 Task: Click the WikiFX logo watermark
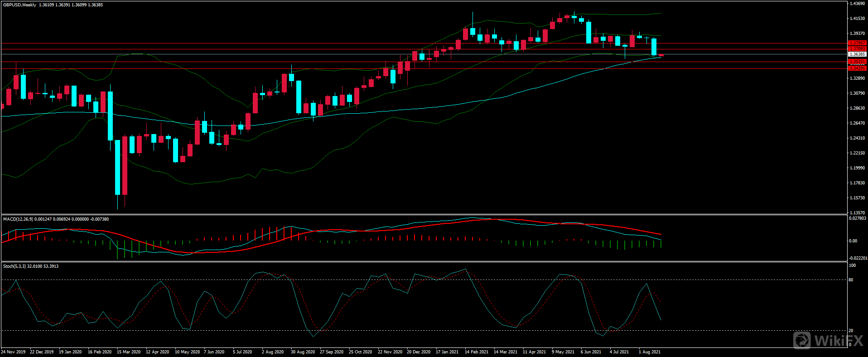828,340
